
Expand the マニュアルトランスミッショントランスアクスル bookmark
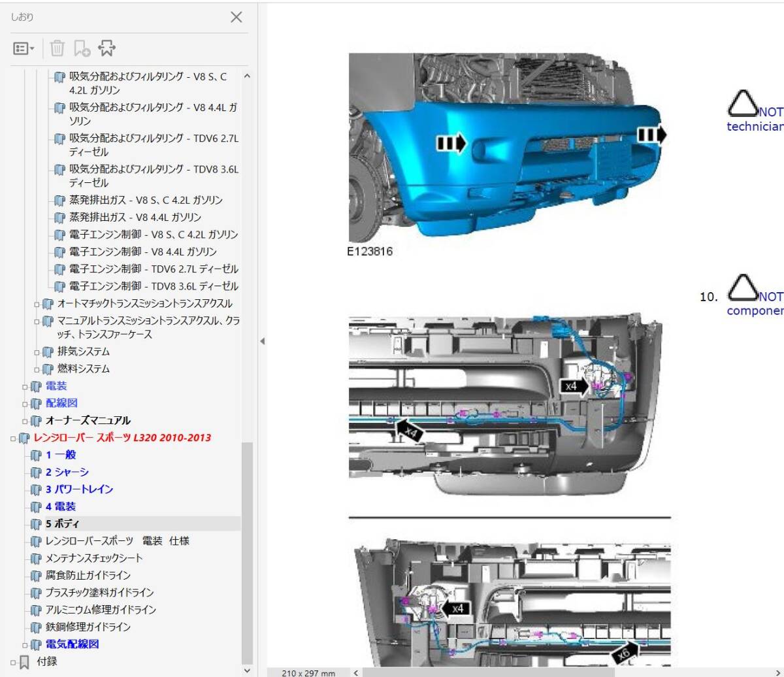click(37, 322)
